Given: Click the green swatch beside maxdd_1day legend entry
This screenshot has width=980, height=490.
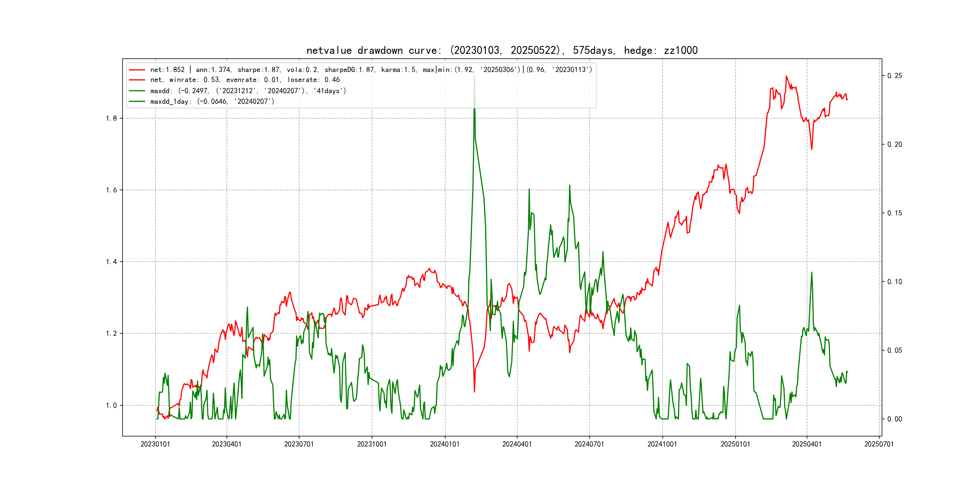Looking at the screenshot, I should click(137, 102).
